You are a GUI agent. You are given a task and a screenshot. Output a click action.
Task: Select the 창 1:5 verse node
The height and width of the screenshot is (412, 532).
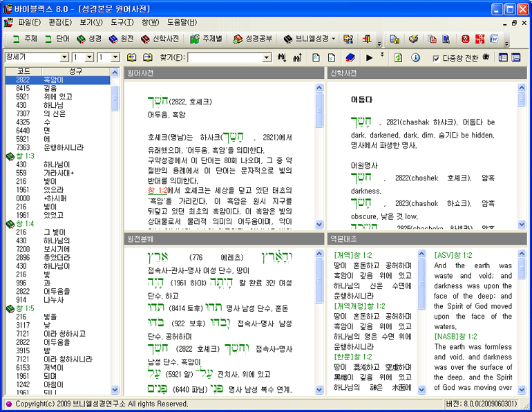click(25, 308)
